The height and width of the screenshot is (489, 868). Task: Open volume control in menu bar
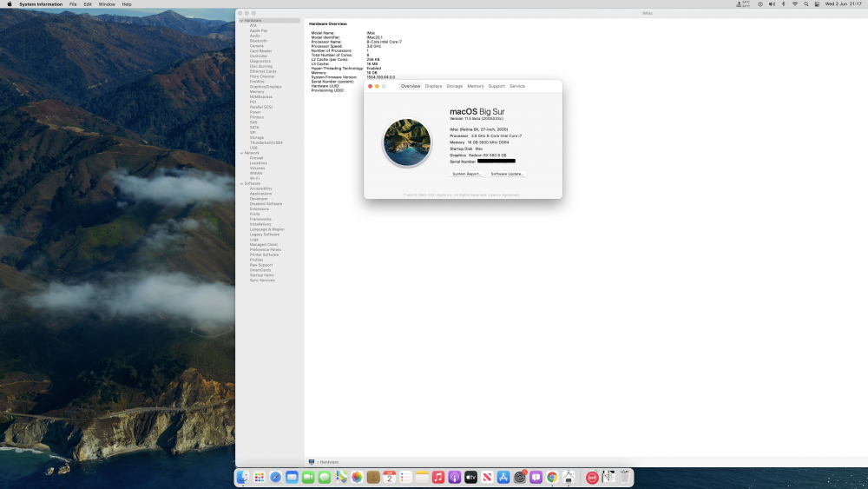pyautogui.click(x=772, y=3)
